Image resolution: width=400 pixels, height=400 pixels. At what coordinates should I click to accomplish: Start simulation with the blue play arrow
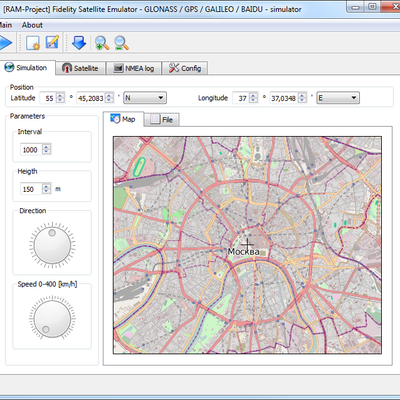click(x=5, y=43)
